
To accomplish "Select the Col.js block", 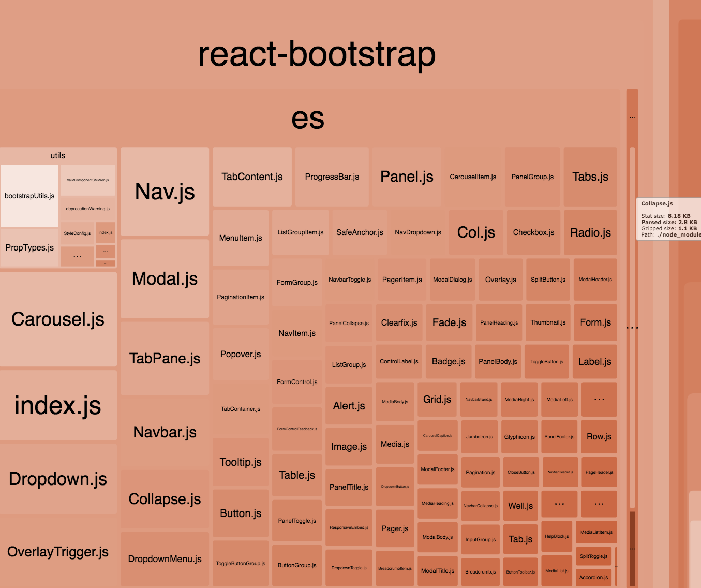I will point(476,232).
